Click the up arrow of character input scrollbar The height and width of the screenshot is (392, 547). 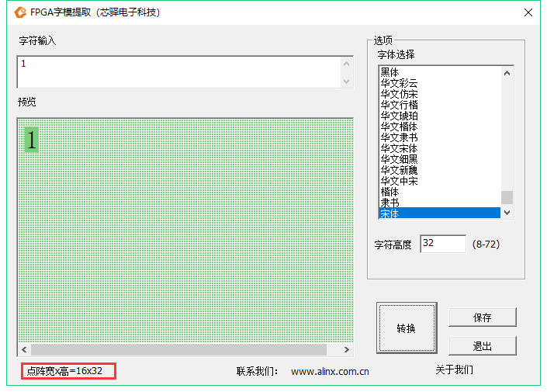click(346, 64)
